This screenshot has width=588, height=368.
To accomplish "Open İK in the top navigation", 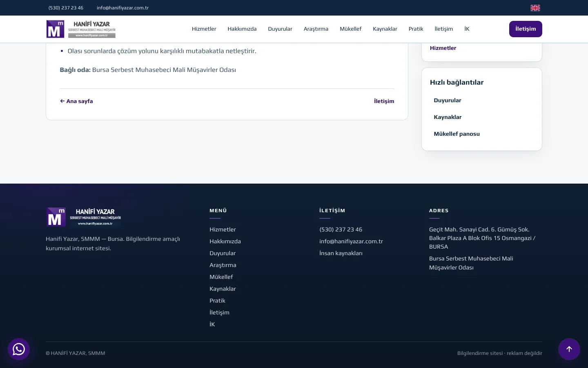I will [467, 29].
